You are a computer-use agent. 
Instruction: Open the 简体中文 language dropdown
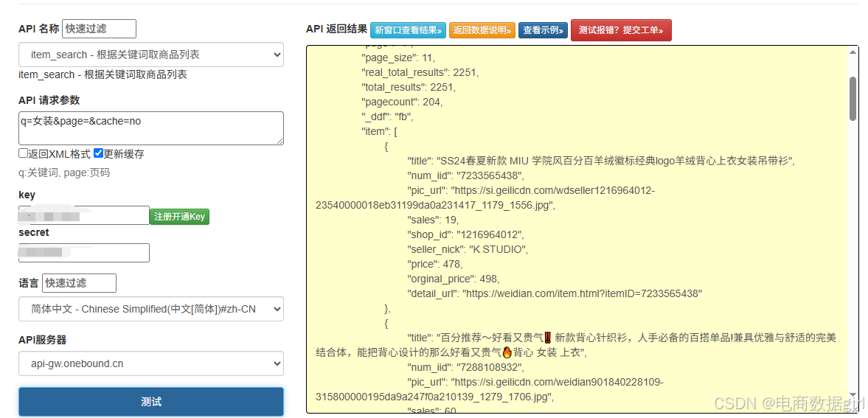point(151,309)
